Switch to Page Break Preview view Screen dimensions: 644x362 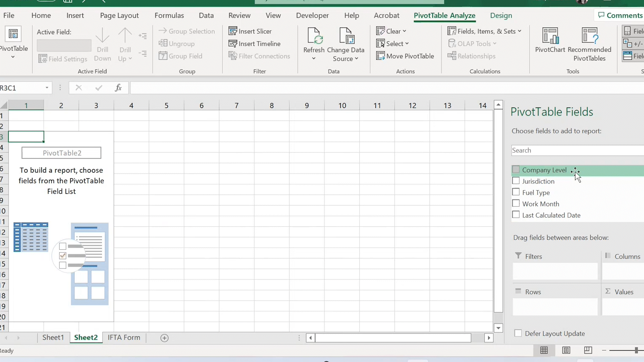[x=588, y=350]
